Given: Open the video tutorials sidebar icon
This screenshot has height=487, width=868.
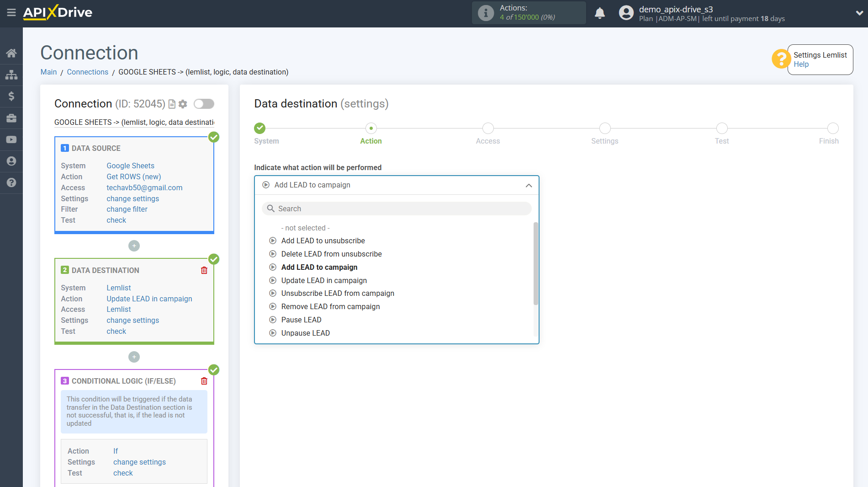Looking at the screenshot, I should click(11, 139).
